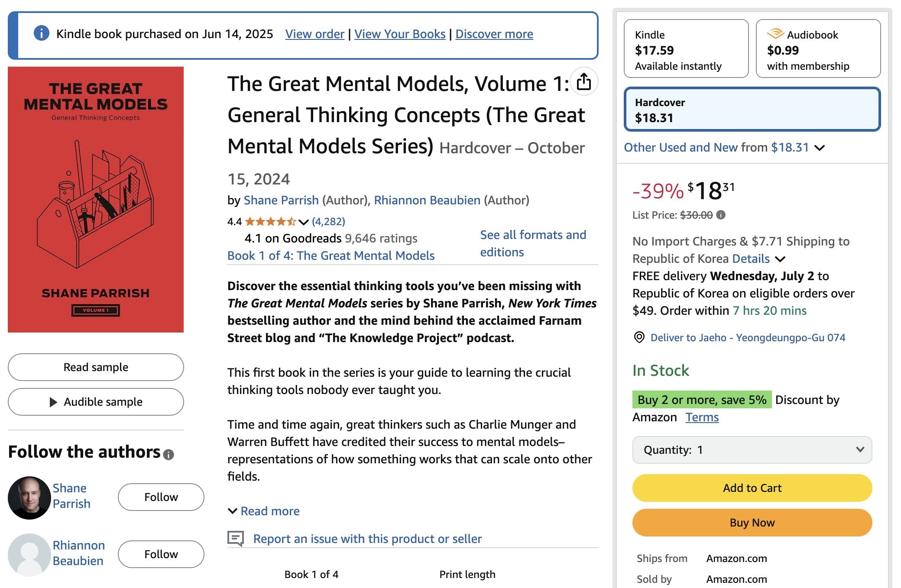Select the Kindle format option
The width and height of the screenshot is (901, 588).
tap(686, 49)
